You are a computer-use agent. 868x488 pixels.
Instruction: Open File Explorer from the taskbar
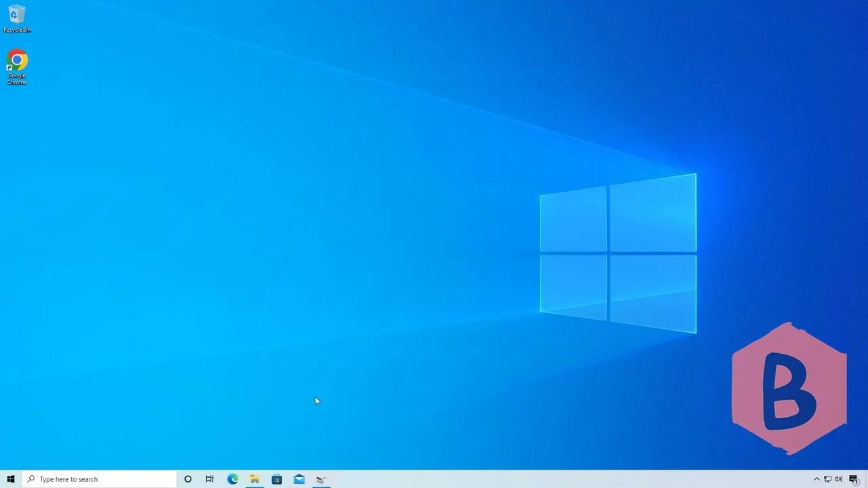pos(254,479)
